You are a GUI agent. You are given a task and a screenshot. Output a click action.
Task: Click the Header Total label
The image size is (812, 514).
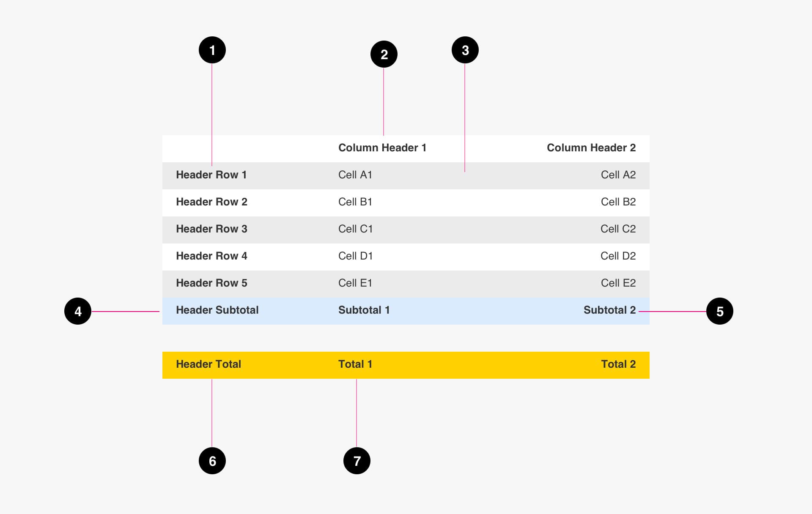click(x=208, y=364)
